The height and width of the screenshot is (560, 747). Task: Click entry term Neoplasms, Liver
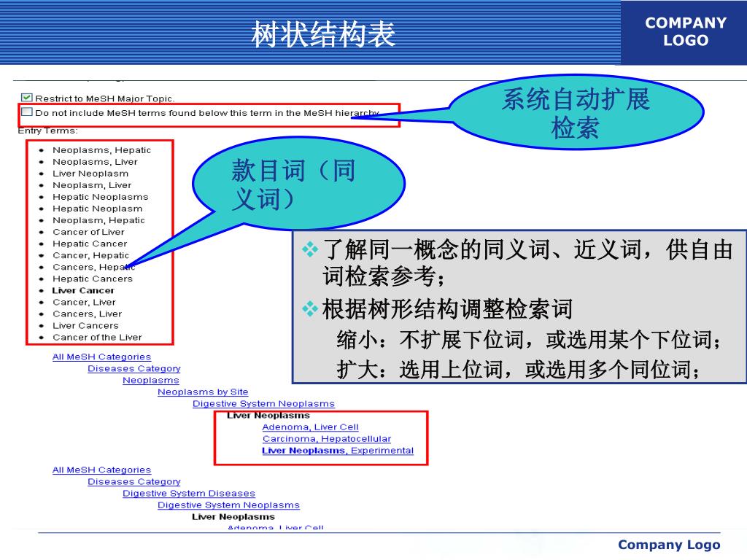[x=95, y=162]
